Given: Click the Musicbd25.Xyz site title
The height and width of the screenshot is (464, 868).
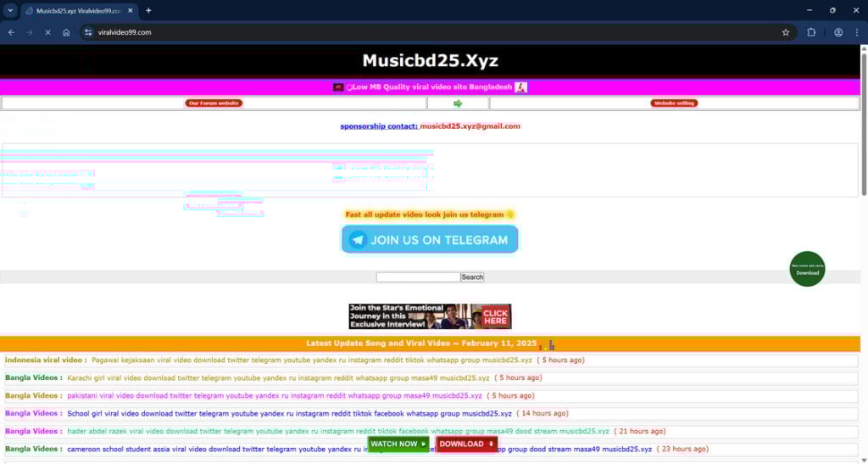Looking at the screenshot, I should tap(430, 60).
